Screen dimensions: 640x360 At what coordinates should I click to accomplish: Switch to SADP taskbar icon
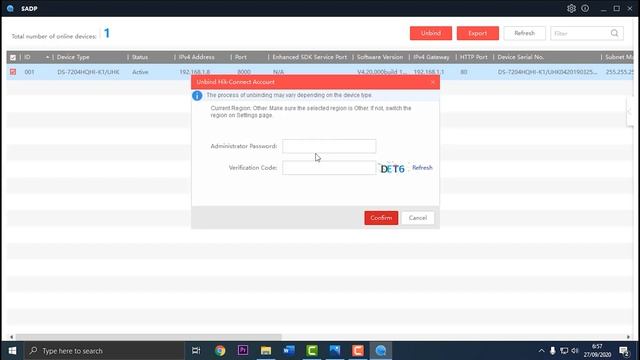pyautogui.click(x=381, y=351)
